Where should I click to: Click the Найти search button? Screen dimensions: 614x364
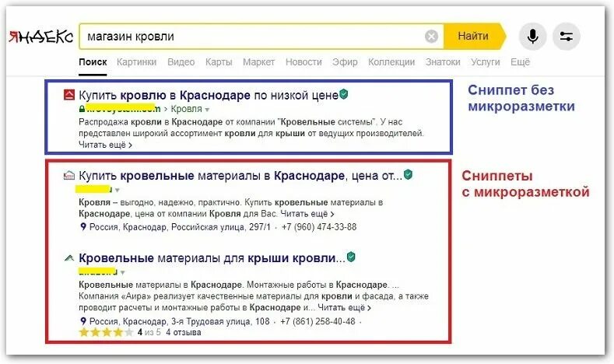474,37
